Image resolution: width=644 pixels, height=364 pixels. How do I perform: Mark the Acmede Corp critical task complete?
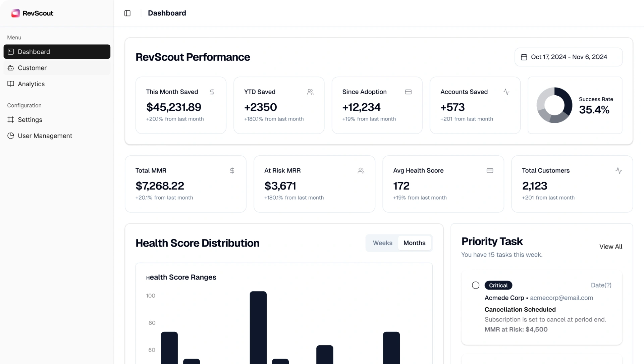(x=476, y=285)
